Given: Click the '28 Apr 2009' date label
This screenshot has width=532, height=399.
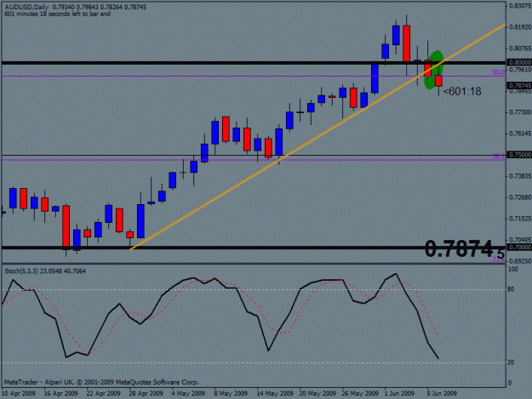Looking at the screenshot, I should click(146, 394).
